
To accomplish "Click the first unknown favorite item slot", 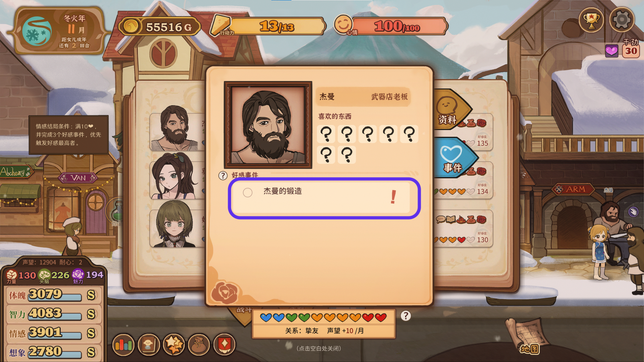I will point(326,134).
